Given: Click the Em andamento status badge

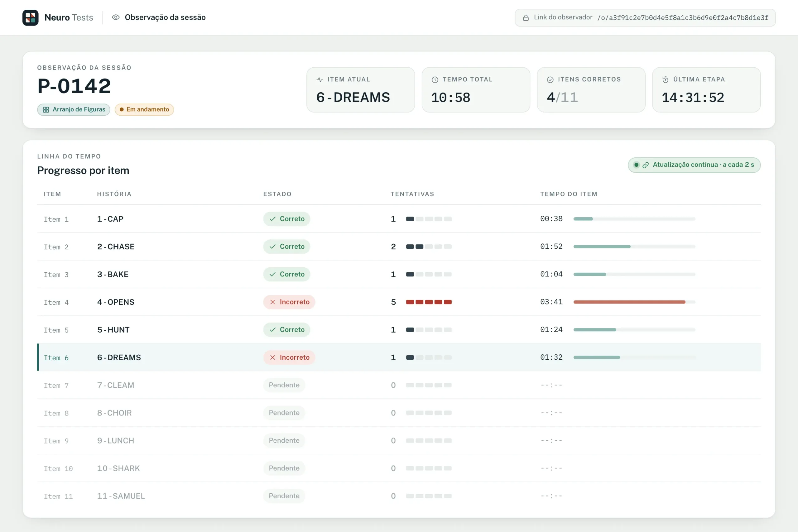Looking at the screenshot, I should (144, 110).
